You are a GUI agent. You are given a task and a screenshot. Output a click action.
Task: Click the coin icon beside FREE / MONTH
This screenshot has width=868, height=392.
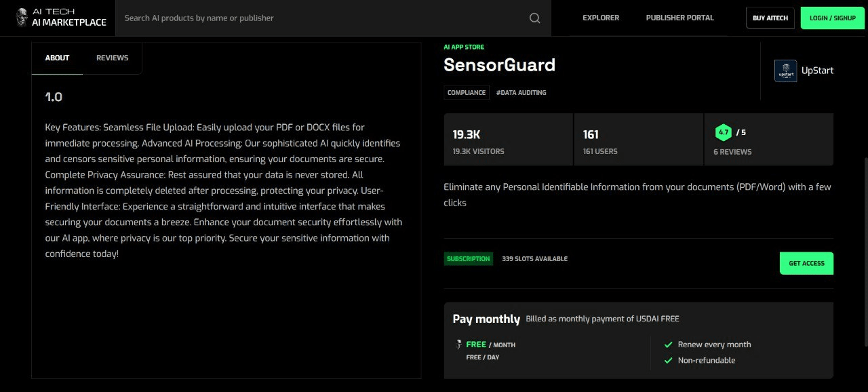point(459,345)
